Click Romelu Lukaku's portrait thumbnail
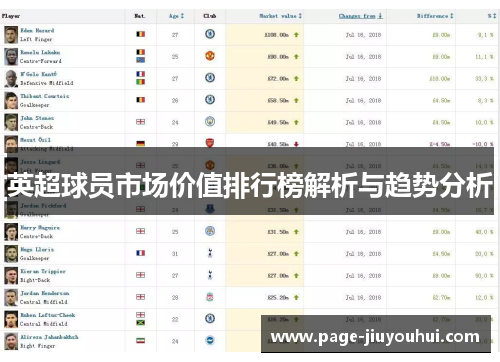The width and height of the screenshot is (500, 362). tap(11, 57)
